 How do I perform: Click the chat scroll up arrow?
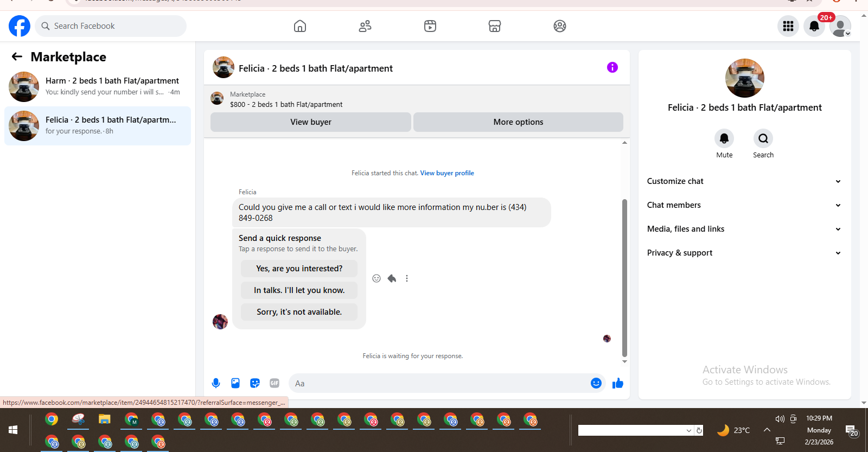point(624,143)
